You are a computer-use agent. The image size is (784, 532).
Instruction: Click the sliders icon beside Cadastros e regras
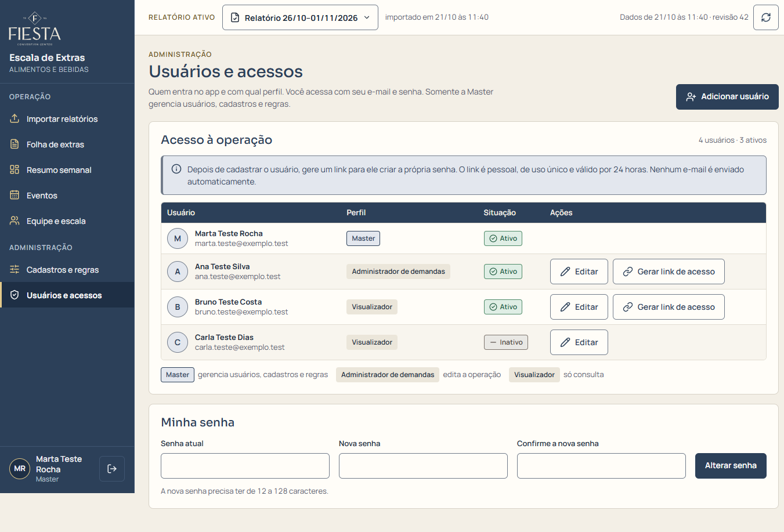click(x=15, y=269)
